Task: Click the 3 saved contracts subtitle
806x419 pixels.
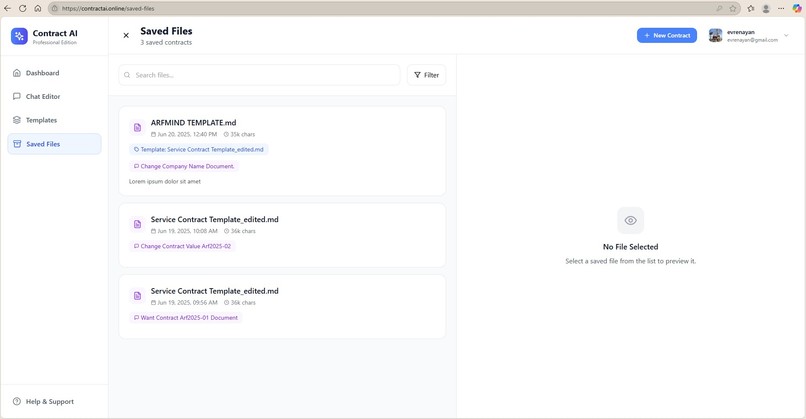Action: click(166, 43)
